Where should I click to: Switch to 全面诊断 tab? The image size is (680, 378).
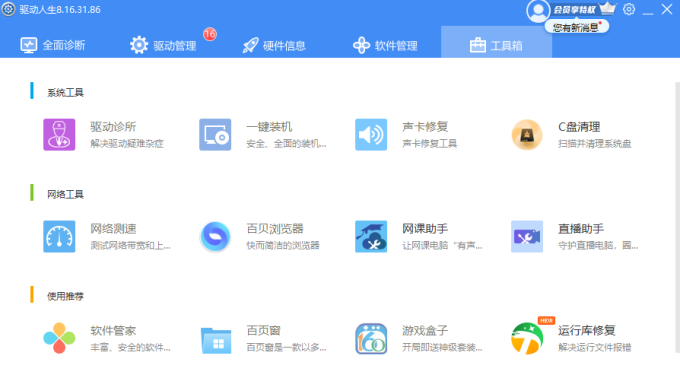[x=53, y=45]
